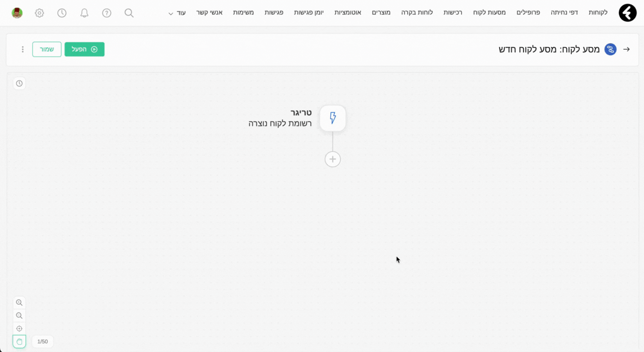The height and width of the screenshot is (352, 644).
Task: Open the recent history clock icon in top bar
Action: (x=62, y=13)
